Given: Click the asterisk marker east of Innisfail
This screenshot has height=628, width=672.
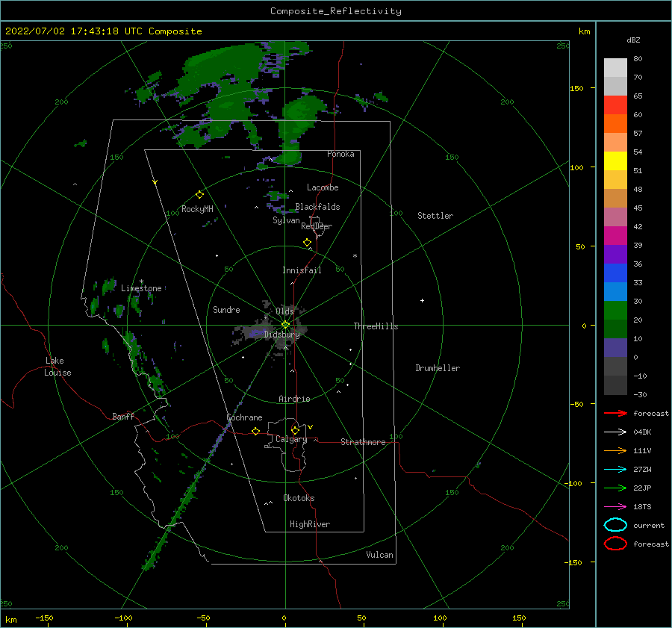Looking at the screenshot, I should (x=355, y=256).
